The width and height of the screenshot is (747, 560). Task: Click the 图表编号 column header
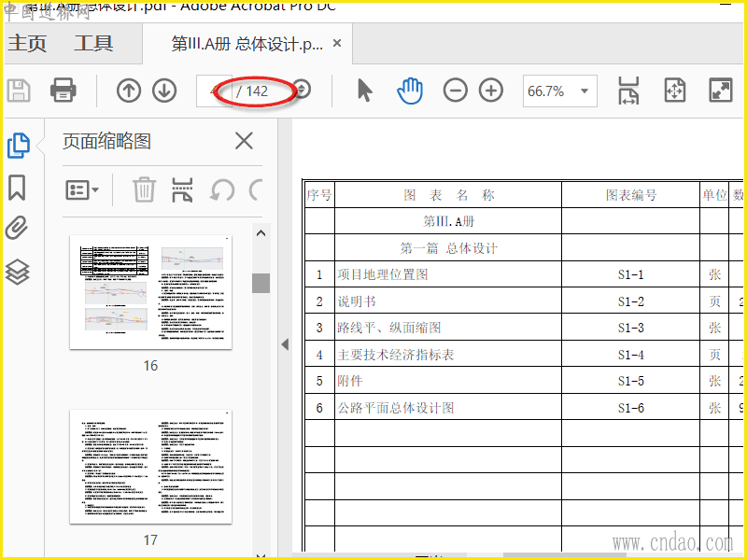631,195
